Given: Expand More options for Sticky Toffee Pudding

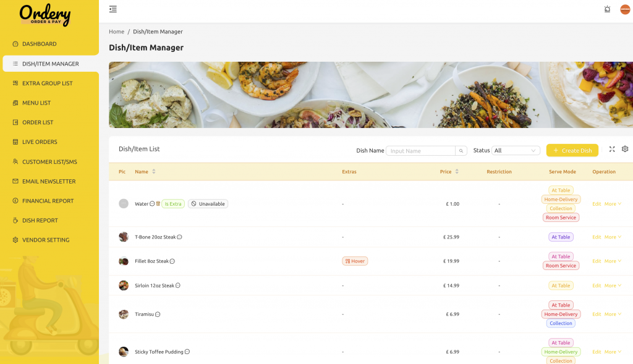Looking at the screenshot, I should pos(613,352).
